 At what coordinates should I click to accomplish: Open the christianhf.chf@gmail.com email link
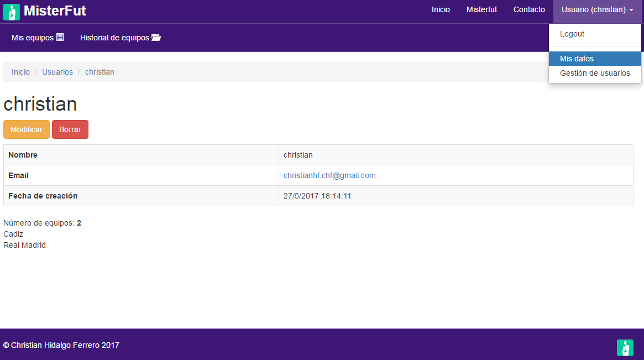pos(329,175)
